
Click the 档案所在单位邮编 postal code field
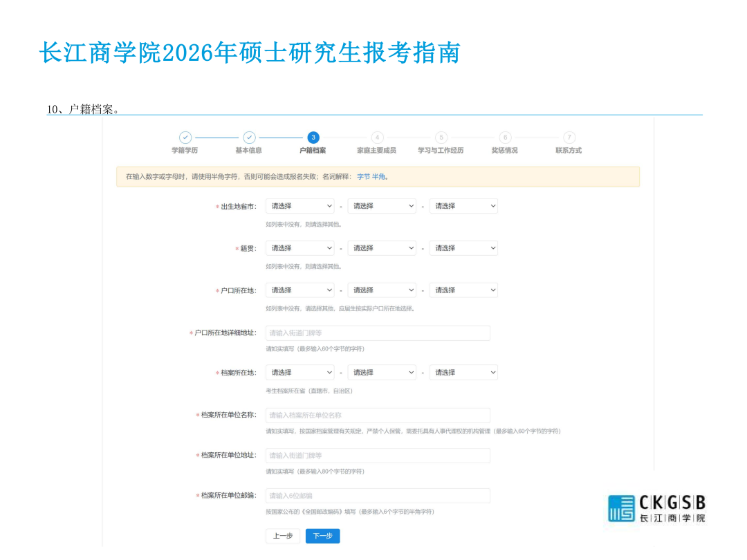tap(378, 496)
